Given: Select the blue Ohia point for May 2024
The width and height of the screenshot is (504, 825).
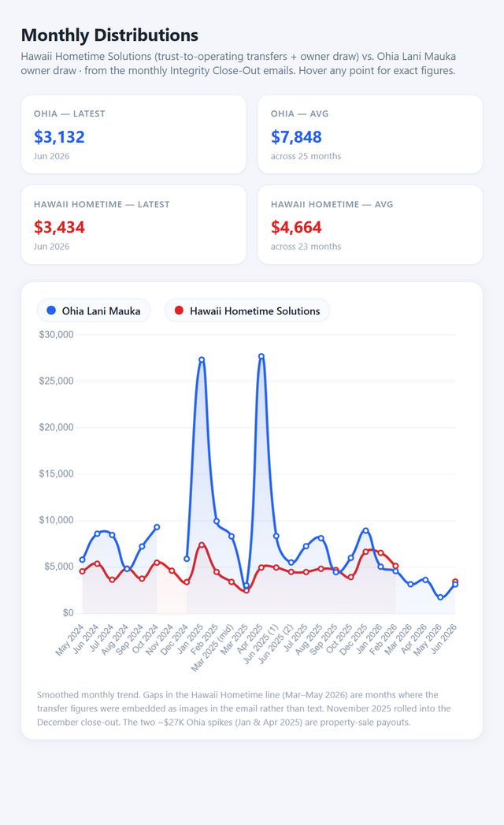Looking at the screenshot, I should click(x=82, y=559).
